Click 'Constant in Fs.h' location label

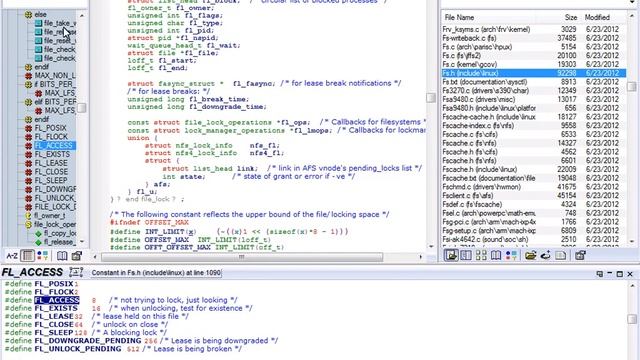point(156,273)
